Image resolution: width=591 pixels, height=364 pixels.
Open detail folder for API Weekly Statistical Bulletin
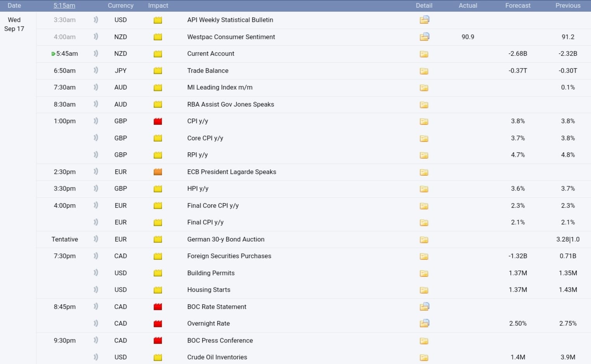coord(424,20)
